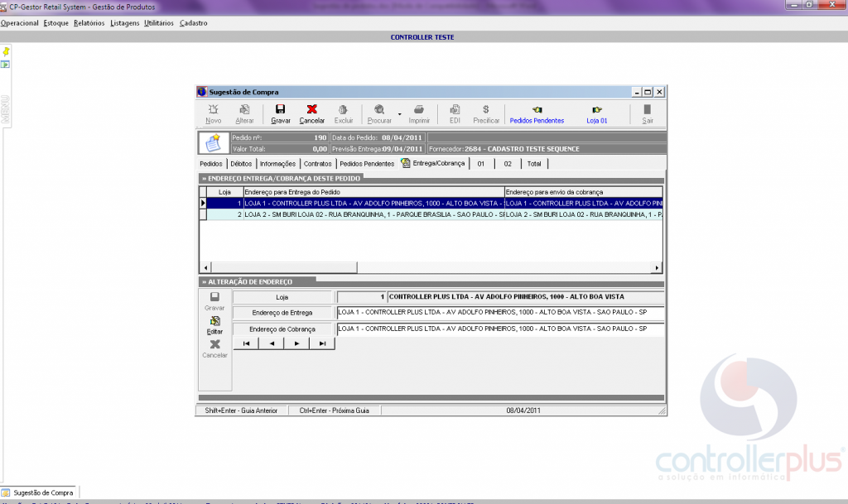Click the order note icon beside Pedido nº
The height and width of the screenshot is (504, 848).
click(213, 143)
